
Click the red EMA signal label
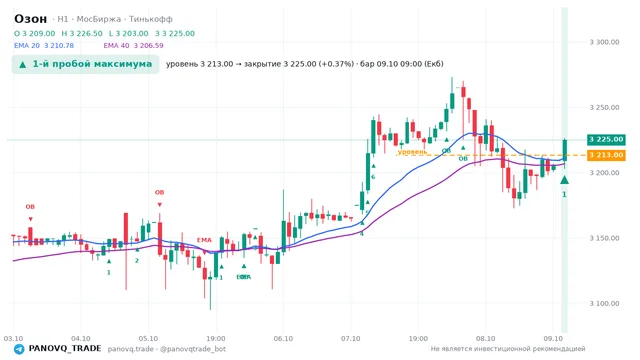(204, 240)
